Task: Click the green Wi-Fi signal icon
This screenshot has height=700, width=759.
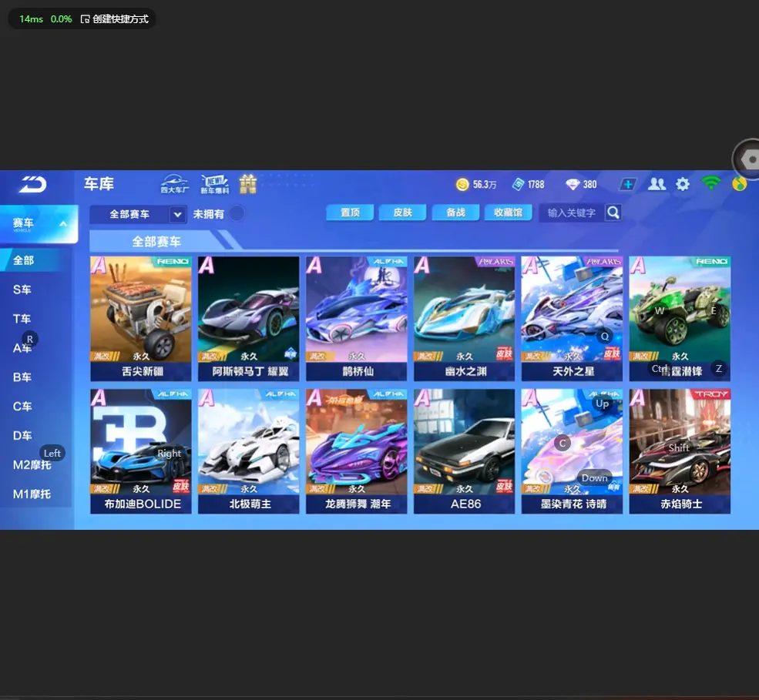Action: 710,183
